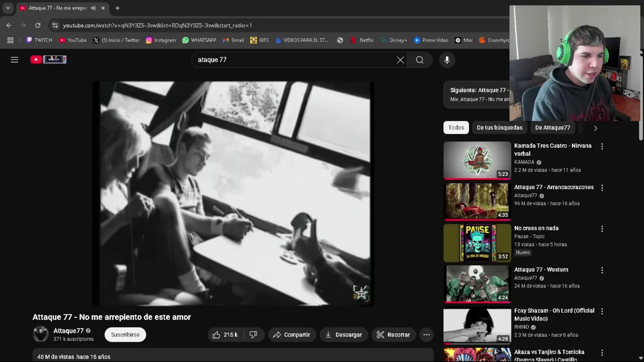Open No crees en nada thumbnail
644x362 pixels.
coord(477,243)
